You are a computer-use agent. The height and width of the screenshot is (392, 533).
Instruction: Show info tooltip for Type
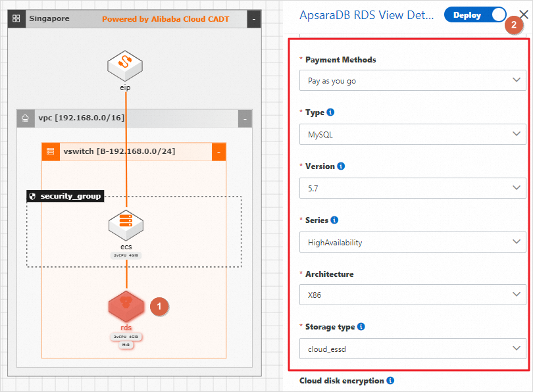pos(330,112)
